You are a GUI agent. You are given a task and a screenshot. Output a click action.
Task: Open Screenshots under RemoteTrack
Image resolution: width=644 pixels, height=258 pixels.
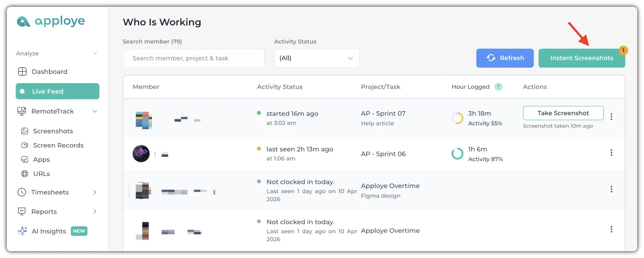pos(53,131)
